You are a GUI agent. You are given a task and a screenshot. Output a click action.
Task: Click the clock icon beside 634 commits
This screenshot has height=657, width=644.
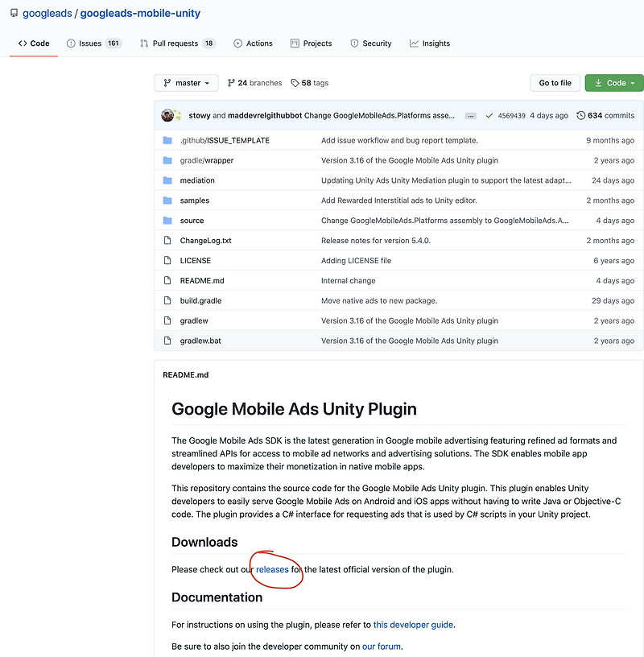click(x=583, y=115)
